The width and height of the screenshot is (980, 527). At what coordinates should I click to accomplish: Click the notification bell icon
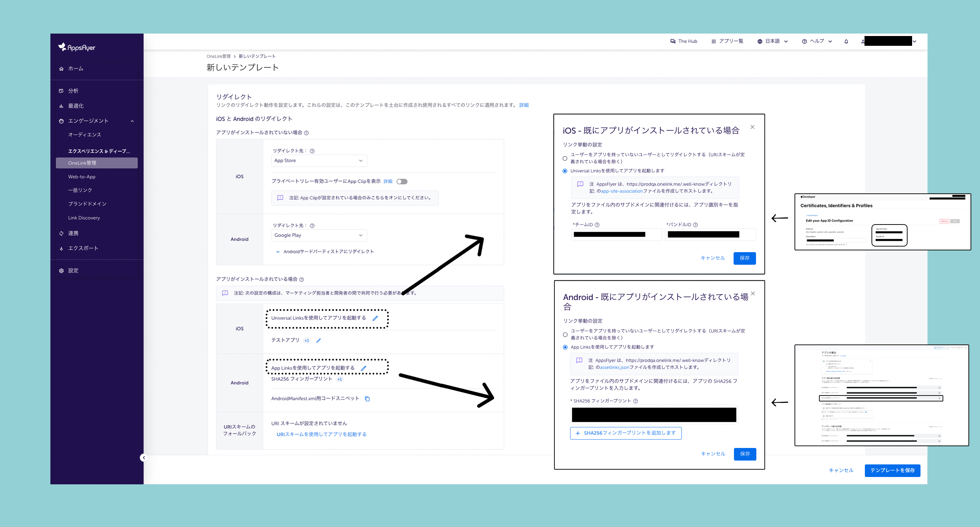846,42
